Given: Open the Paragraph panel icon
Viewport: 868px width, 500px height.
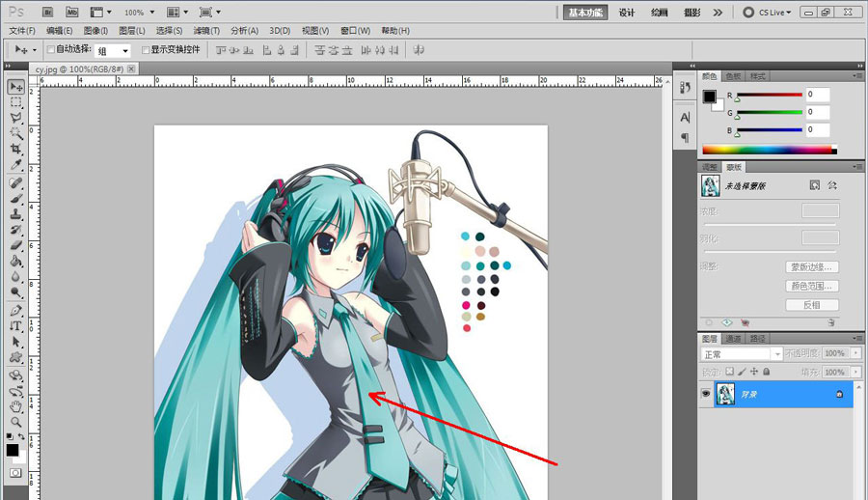Looking at the screenshot, I should [685, 137].
